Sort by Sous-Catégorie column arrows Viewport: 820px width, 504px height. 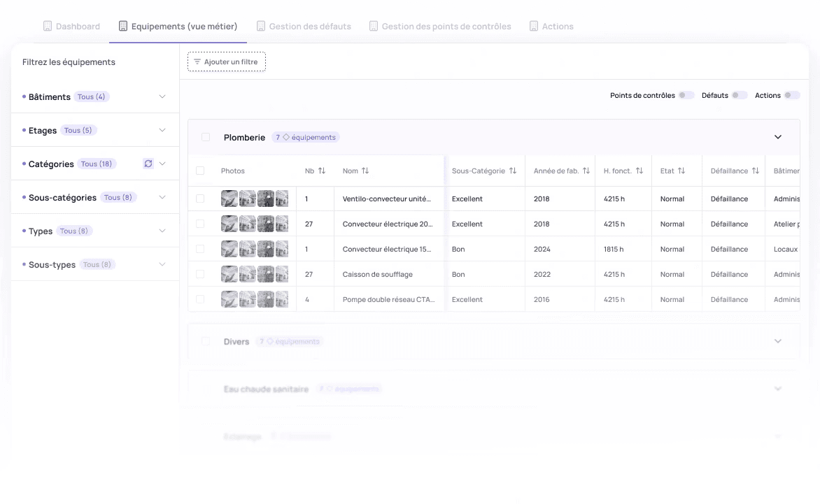(512, 171)
